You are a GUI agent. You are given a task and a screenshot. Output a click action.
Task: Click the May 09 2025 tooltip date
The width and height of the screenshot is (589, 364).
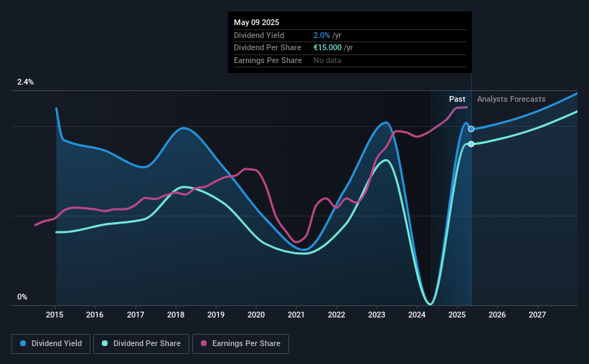point(257,22)
